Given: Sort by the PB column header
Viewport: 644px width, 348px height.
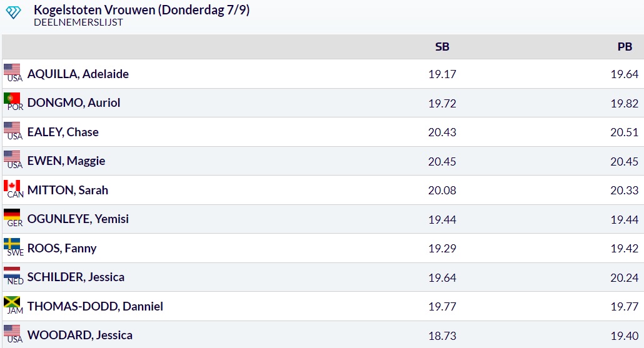Looking at the screenshot, I should pyautogui.click(x=625, y=47).
